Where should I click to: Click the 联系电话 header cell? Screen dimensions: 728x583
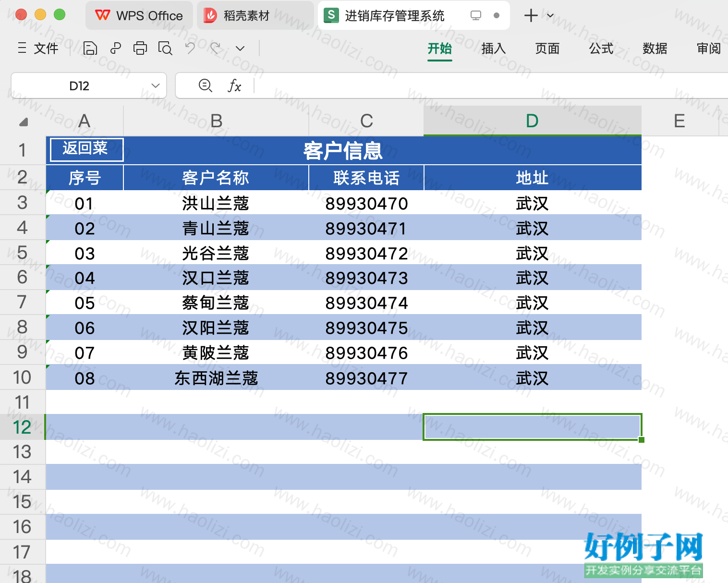(366, 178)
